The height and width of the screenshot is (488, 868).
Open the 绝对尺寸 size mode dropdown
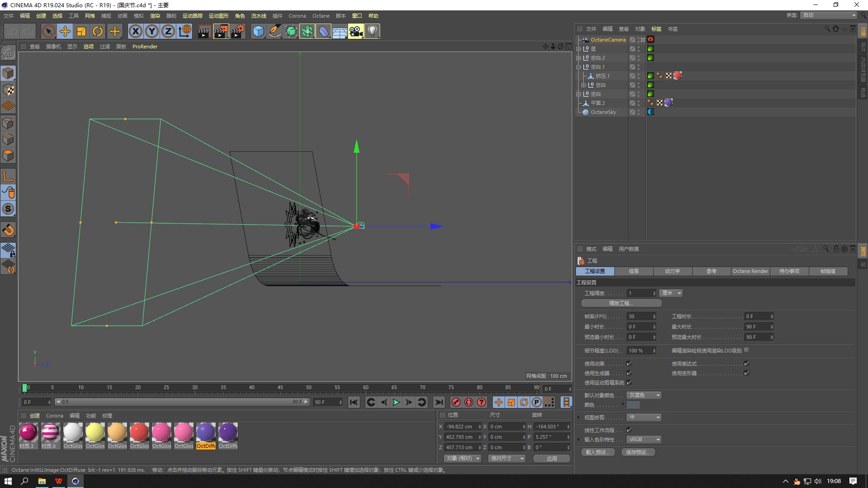pos(507,459)
